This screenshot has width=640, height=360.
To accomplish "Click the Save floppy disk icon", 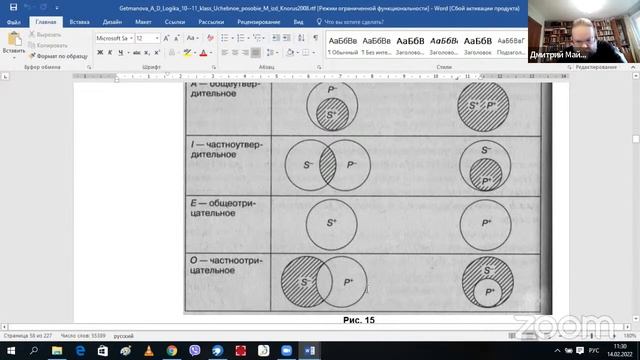I will pos(13,7).
